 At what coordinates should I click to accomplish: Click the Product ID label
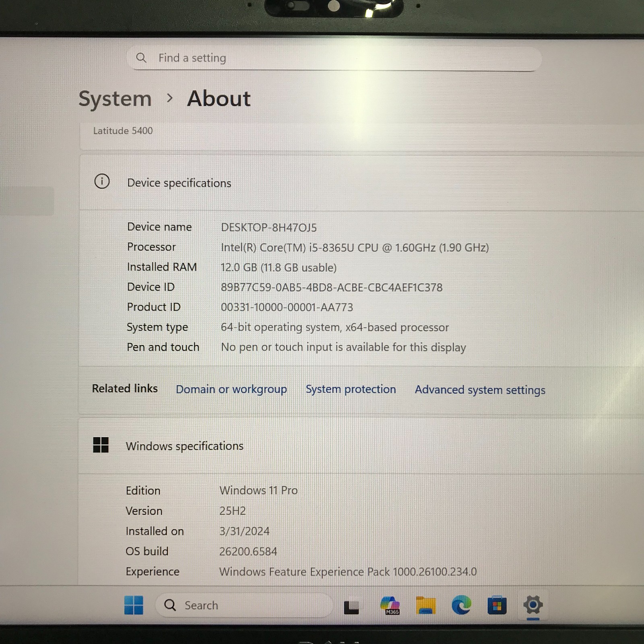point(154,307)
